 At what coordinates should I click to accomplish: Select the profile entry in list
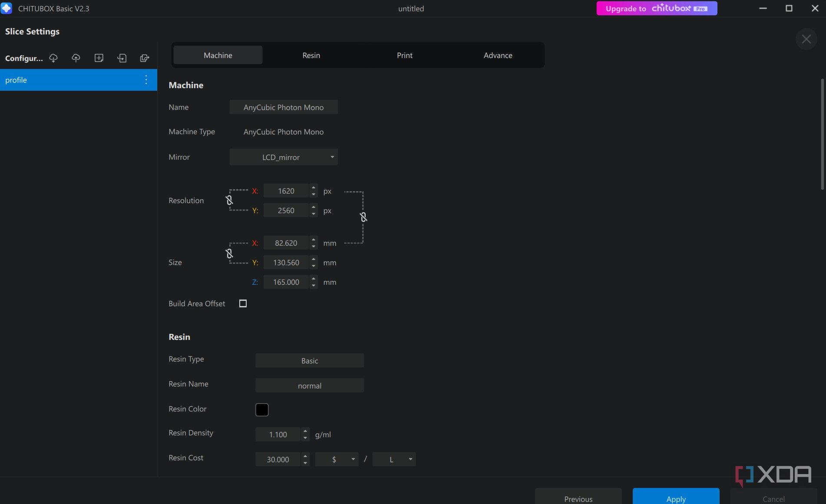pyautogui.click(x=78, y=80)
